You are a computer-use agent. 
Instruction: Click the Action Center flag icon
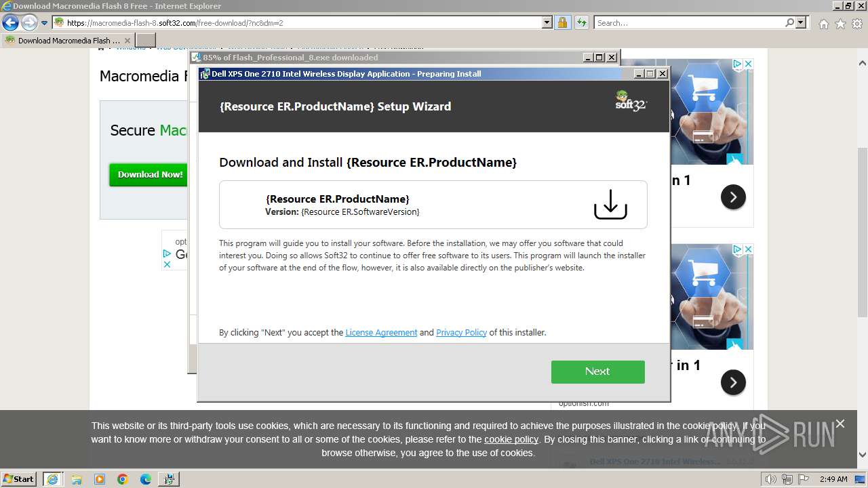tap(802, 479)
